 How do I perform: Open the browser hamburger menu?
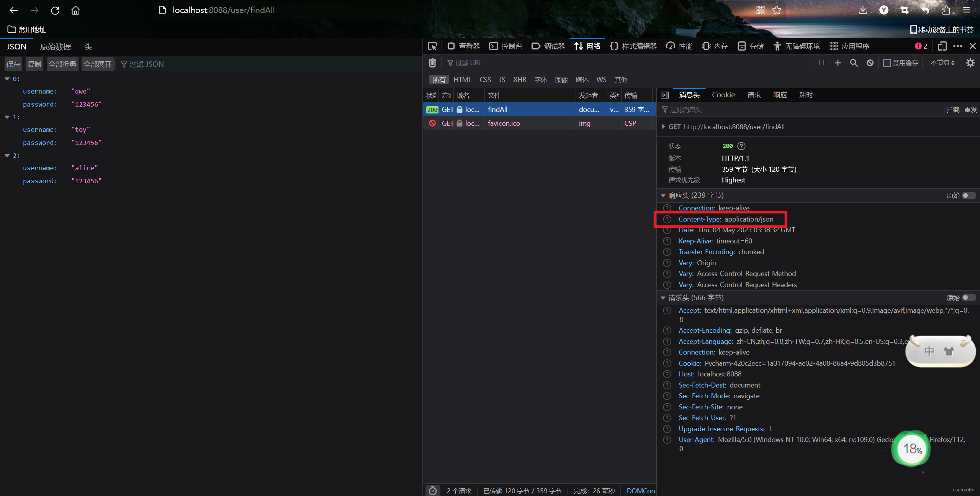[x=967, y=10]
